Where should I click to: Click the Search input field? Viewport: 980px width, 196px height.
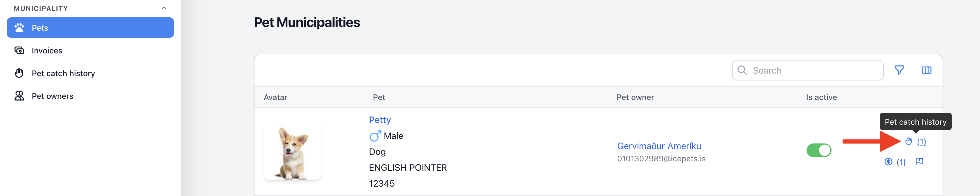[807, 70]
